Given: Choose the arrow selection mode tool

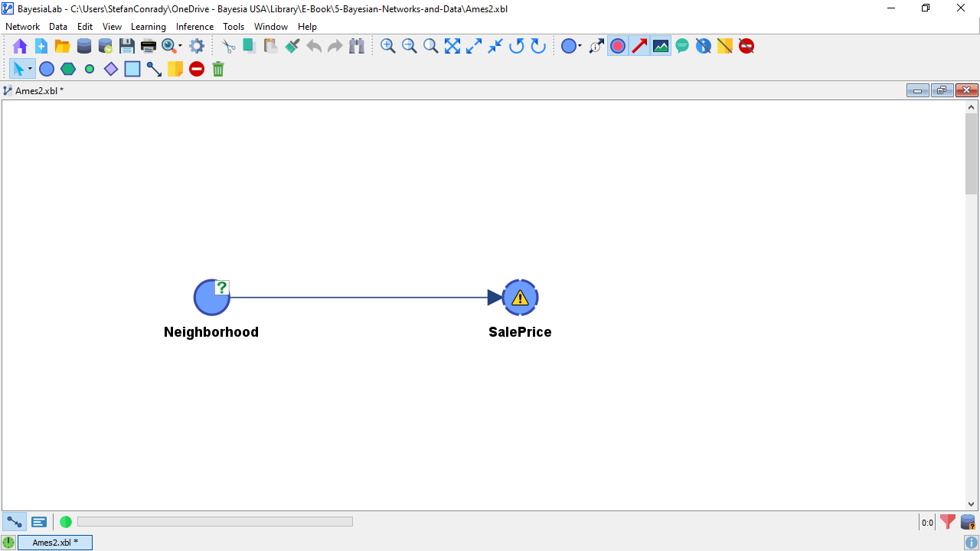Looking at the screenshot, I should click(x=18, y=69).
